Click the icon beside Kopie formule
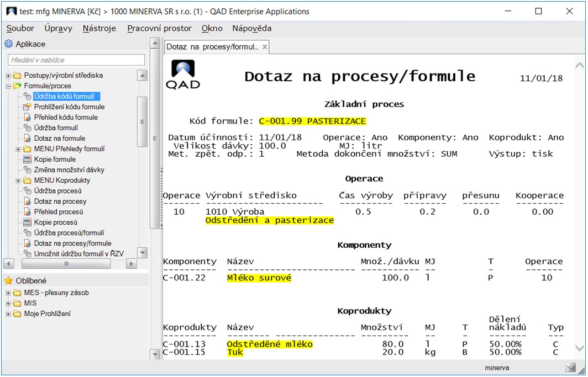The height and width of the screenshot is (377, 588). point(28,159)
